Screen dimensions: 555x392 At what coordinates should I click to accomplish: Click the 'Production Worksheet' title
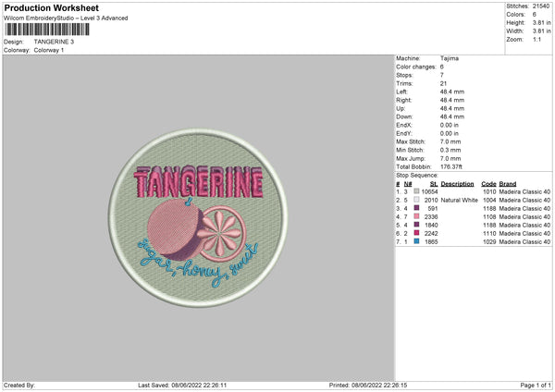[x=51, y=7]
